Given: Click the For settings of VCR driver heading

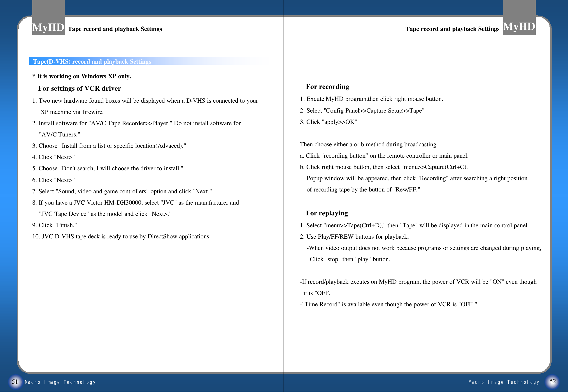Looking at the screenshot, I should (79, 88).
